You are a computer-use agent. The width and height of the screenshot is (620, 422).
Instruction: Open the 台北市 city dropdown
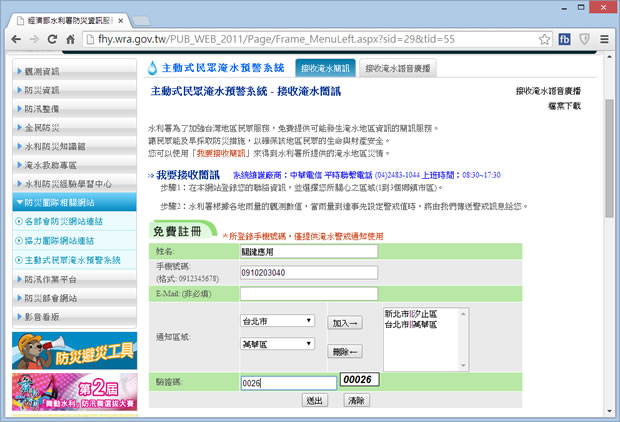point(276,322)
